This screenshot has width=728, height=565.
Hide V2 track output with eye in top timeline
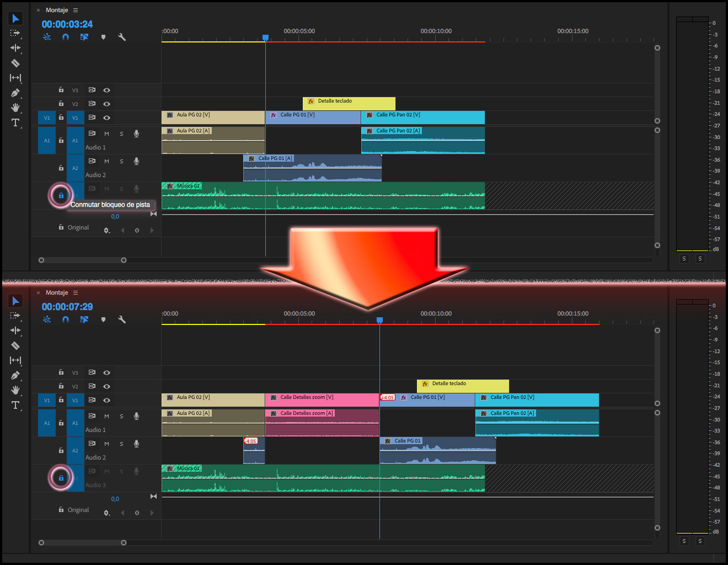[106, 104]
